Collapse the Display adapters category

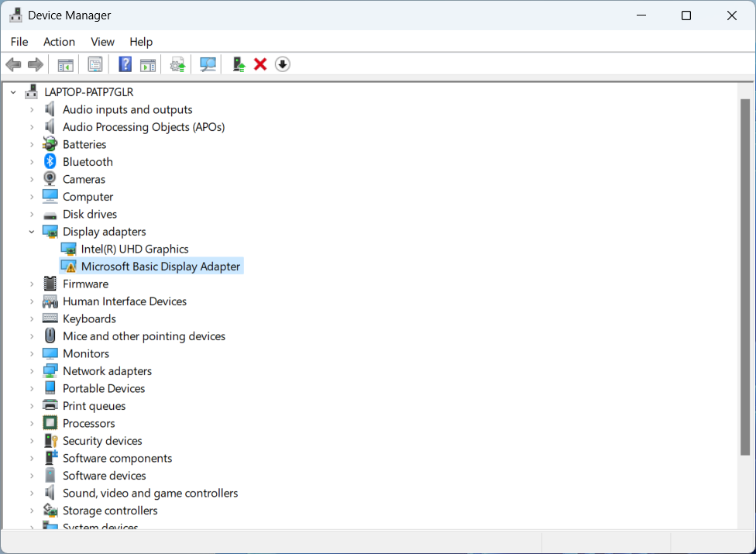coord(32,232)
